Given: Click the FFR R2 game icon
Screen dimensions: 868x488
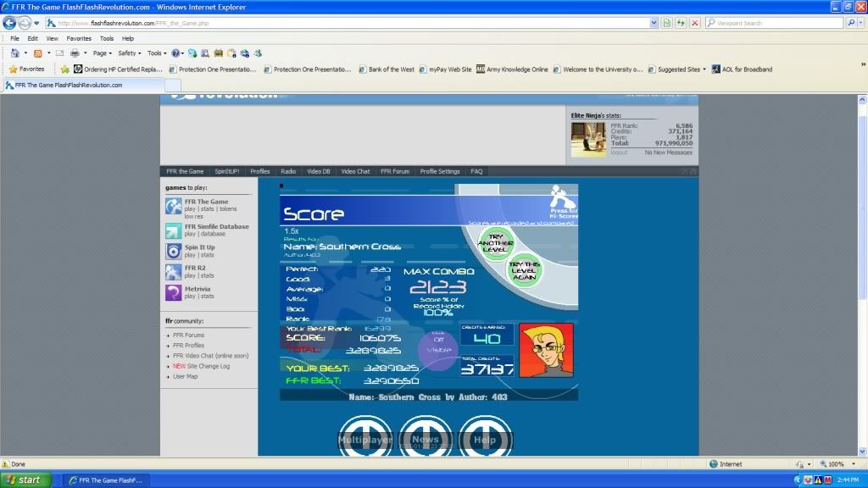Looking at the screenshot, I should [x=173, y=271].
